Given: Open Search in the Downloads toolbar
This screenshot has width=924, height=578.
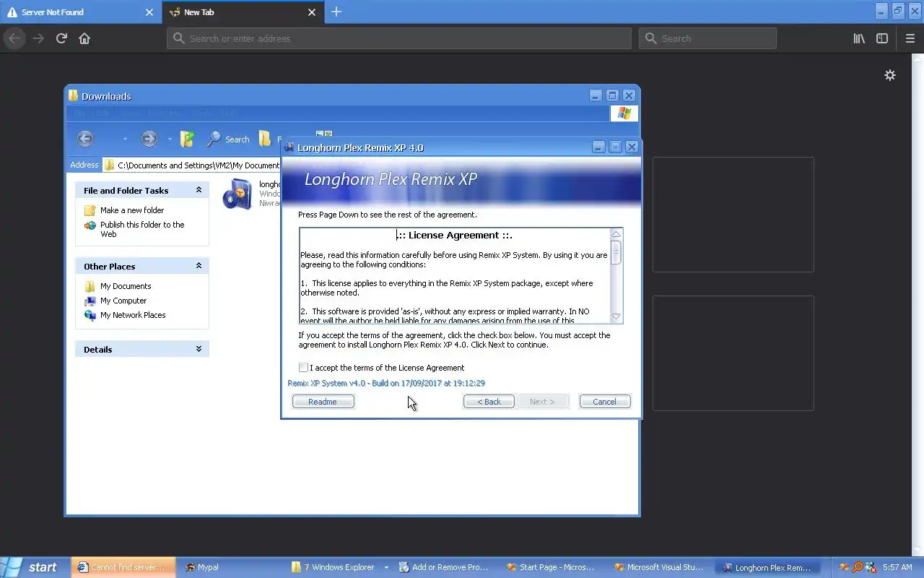Looking at the screenshot, I should (228, 139).
